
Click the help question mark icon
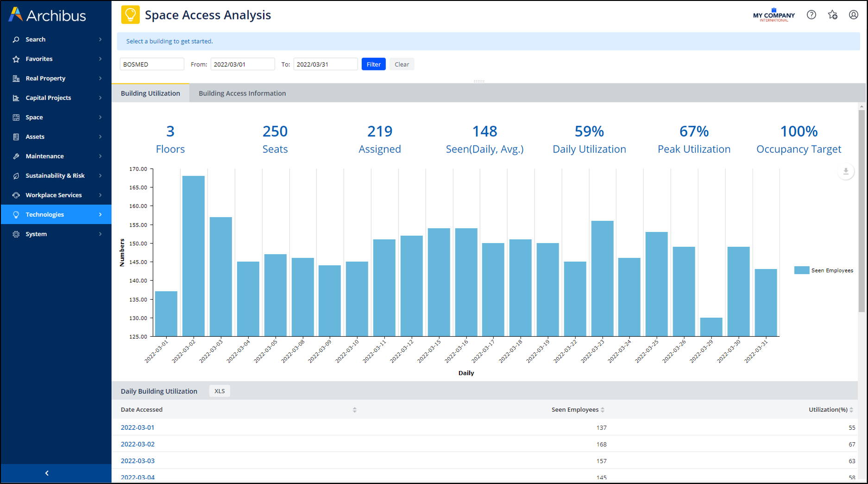(811, 15)
